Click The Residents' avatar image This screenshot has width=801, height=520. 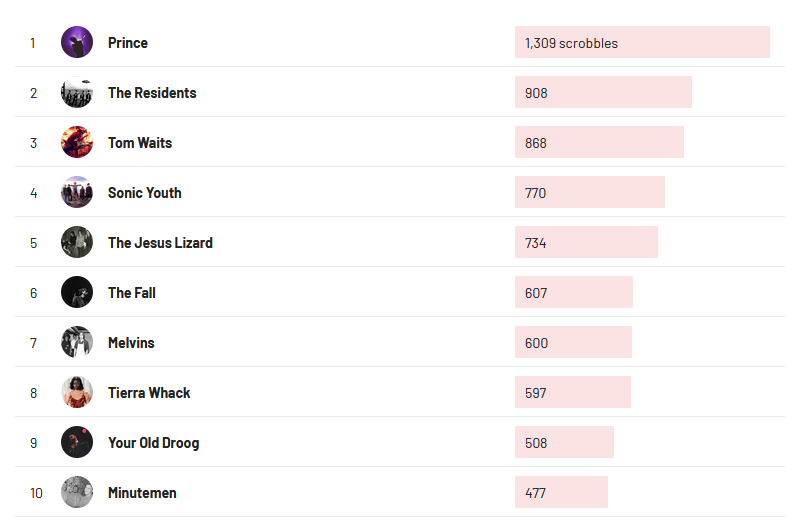(77, 92)
